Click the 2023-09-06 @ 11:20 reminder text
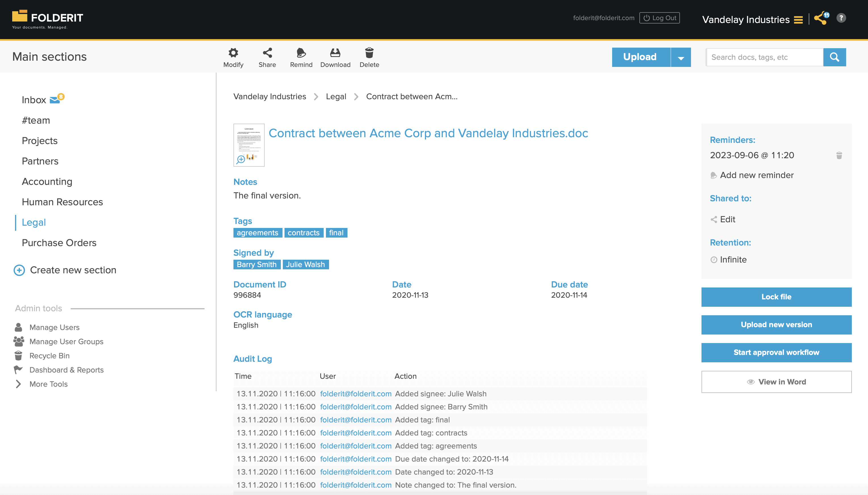Screen dimensions: 868x495 tap(752, 155)
